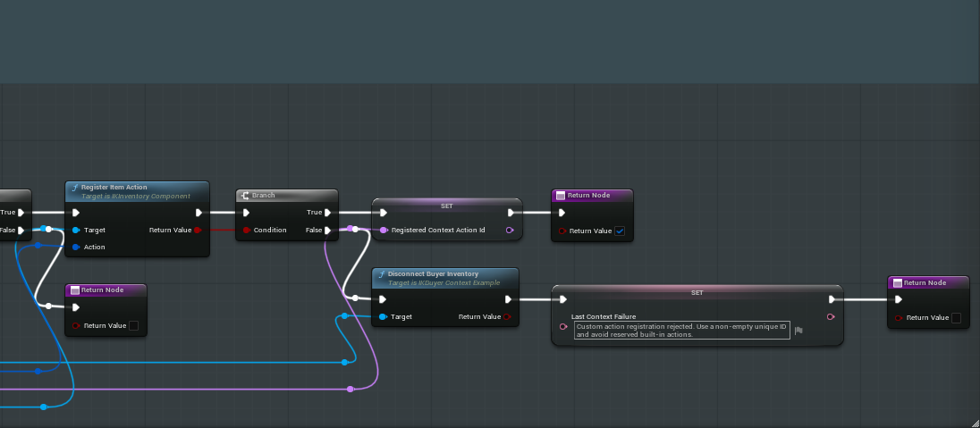The image size is (980, 428).
Task: Click exec input of Return Node after Last Context Failure SET
Action: 898,299
